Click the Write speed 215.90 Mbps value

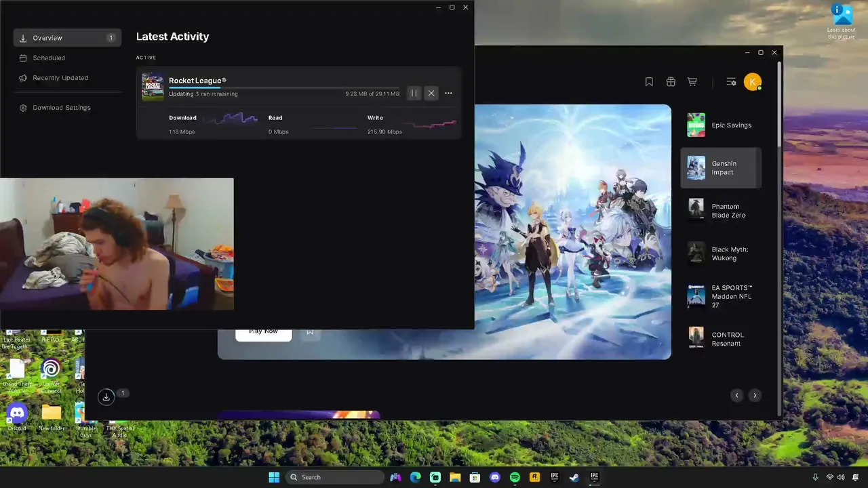pyautogui.click(x=384, y=131)
